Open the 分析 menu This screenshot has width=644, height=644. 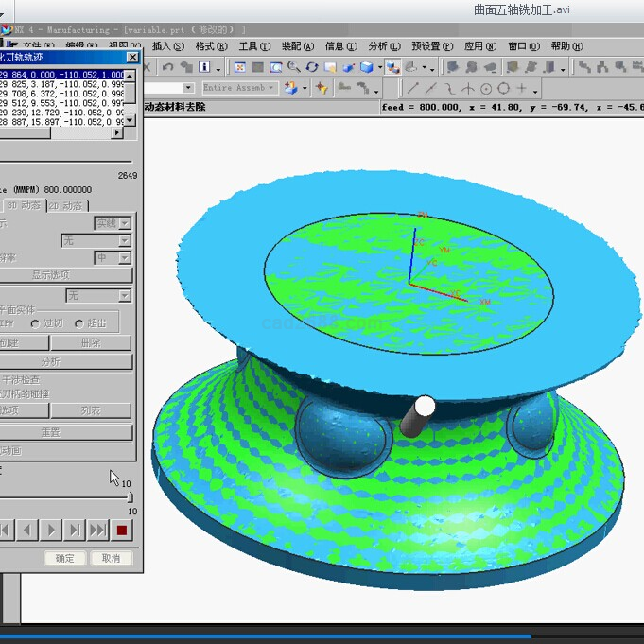382,46
